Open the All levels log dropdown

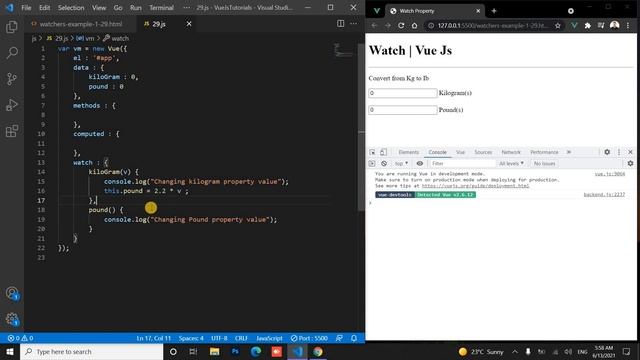511,163
